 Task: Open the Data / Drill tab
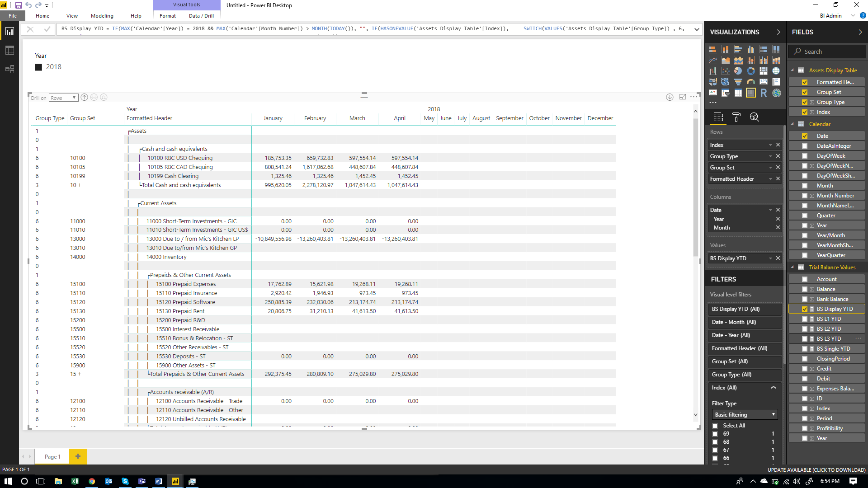202,16
